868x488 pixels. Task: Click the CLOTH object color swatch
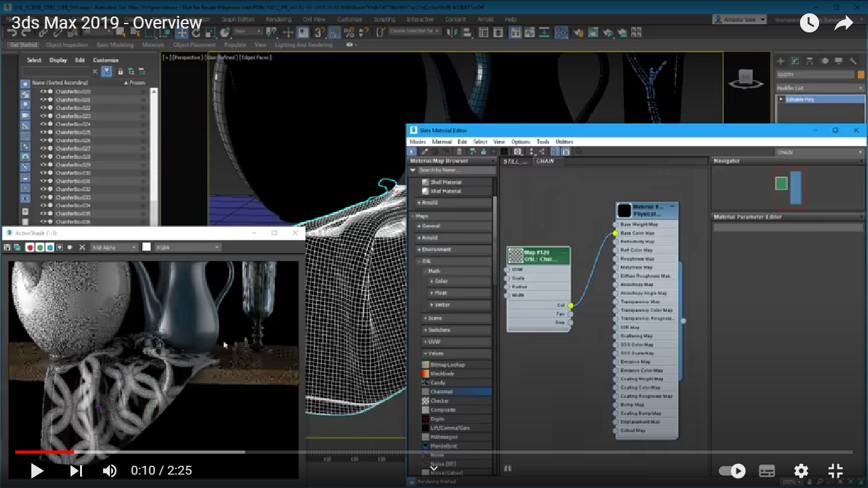(x=861, y=74)
